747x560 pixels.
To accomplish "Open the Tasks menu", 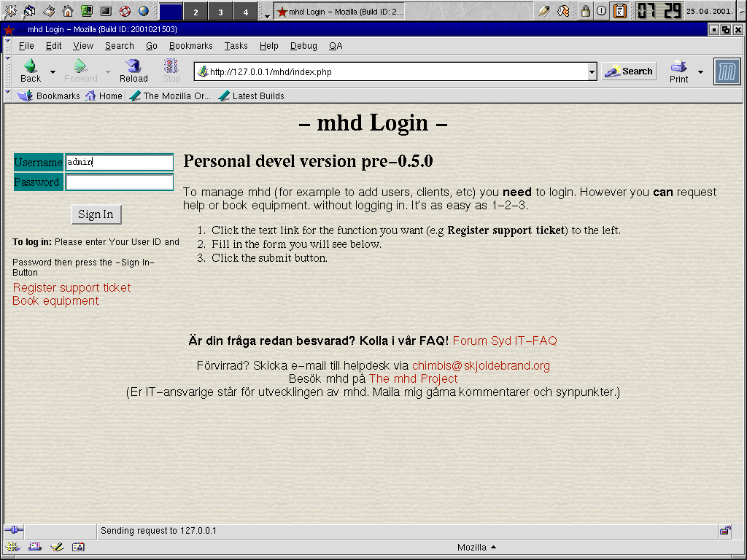I will pyautogui.click(x=236, y=46).
